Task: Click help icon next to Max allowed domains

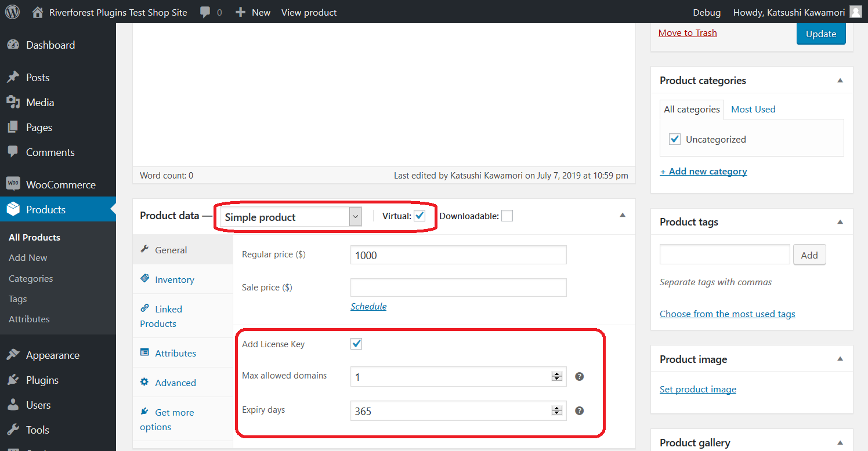Action: tap(579, 377)
